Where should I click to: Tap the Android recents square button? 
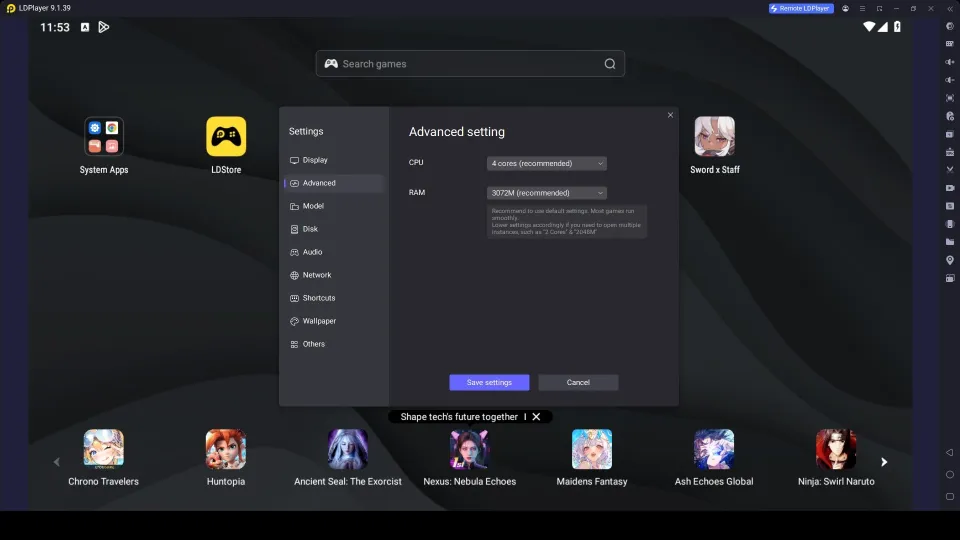pyautogui.click(x=950, y=497)
